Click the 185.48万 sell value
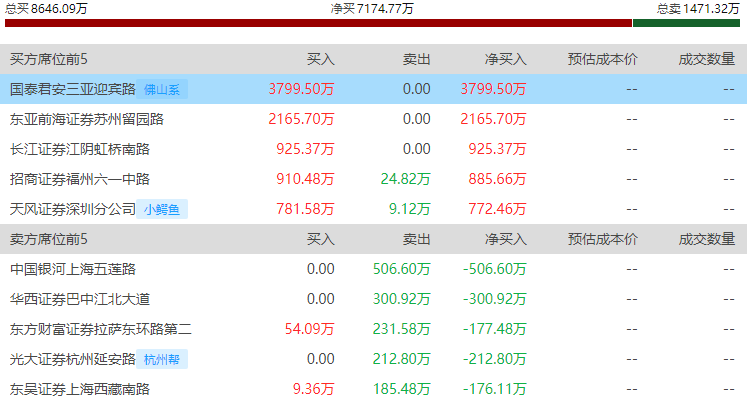 pos(402,389)
